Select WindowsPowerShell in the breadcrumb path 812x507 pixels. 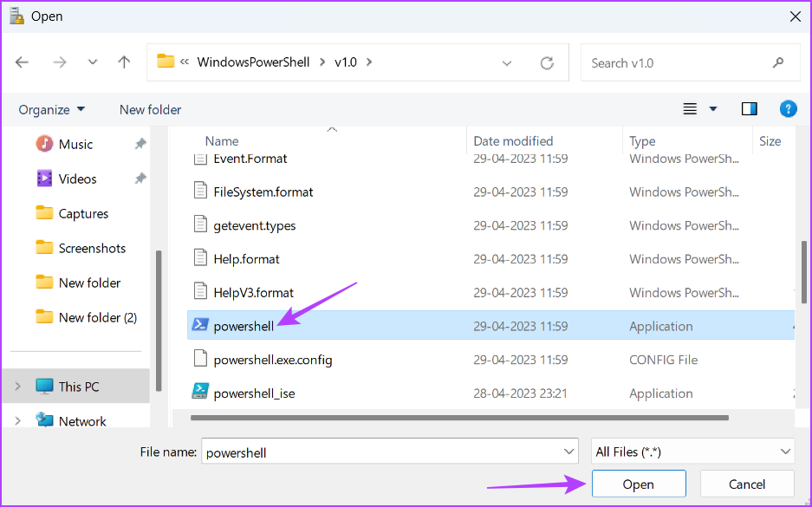(x=253, y=62)
